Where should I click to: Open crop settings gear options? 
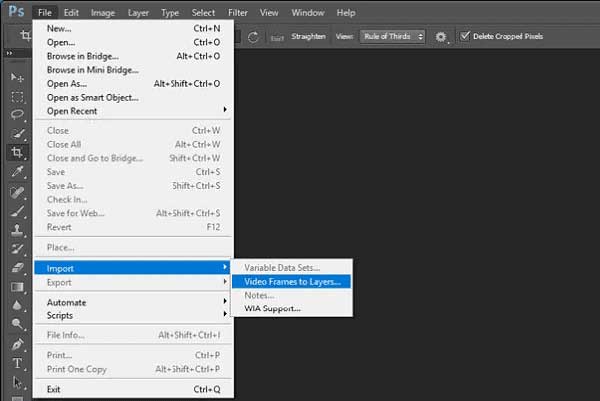pos(441,37)
